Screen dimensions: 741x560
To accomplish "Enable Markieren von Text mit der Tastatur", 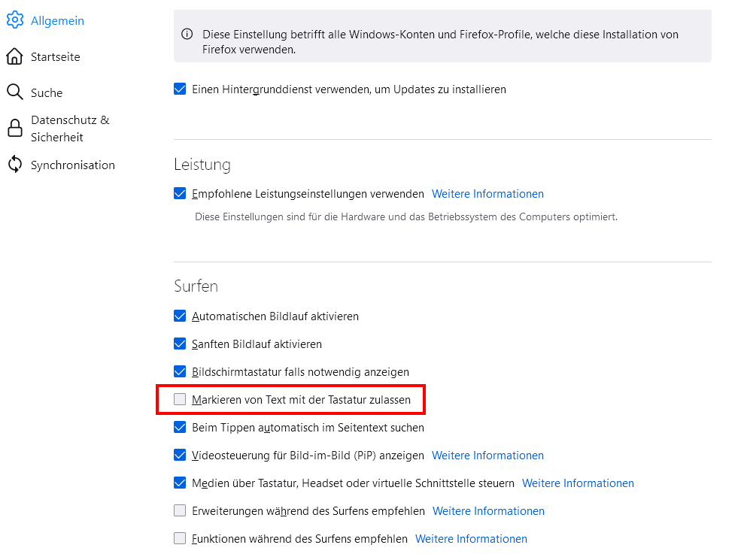I will pos(180,400).
